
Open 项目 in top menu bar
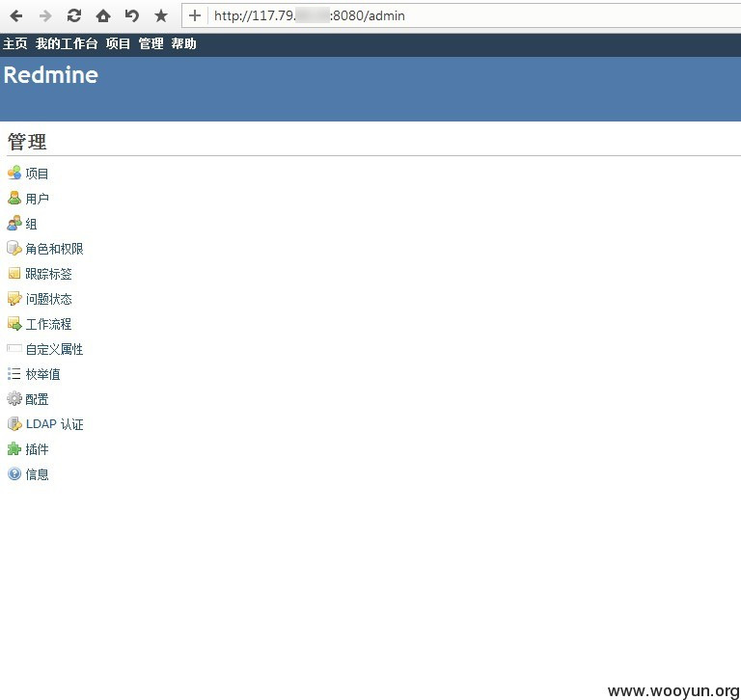point(118,44)
